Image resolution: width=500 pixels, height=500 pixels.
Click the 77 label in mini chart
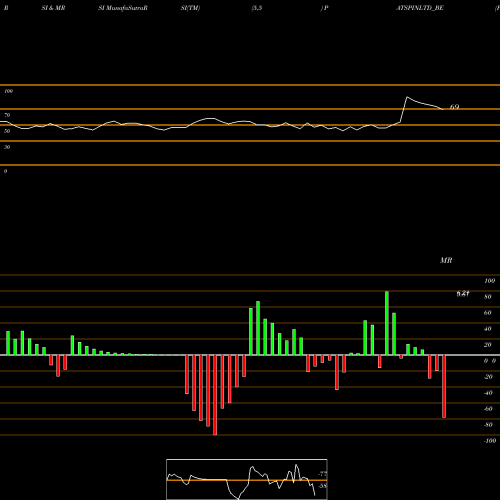[x=322, y=474]
